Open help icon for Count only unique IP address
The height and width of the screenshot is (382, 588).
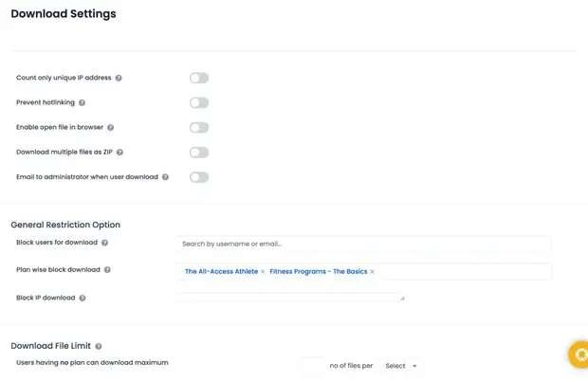tap(119, 78)
